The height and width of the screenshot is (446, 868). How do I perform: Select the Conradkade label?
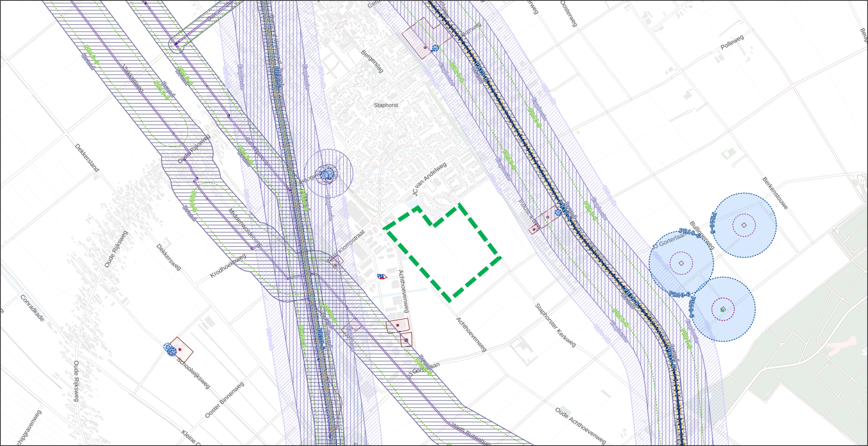pyautogui.click(x=32, y=308)
